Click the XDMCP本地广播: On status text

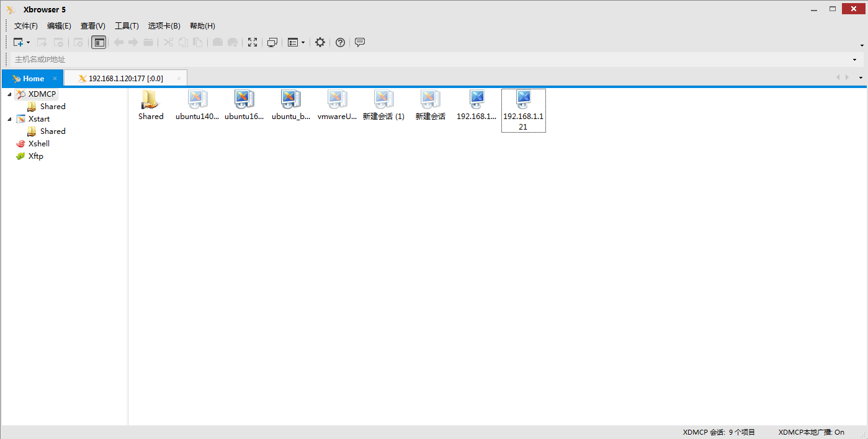(x=811, y=432)
